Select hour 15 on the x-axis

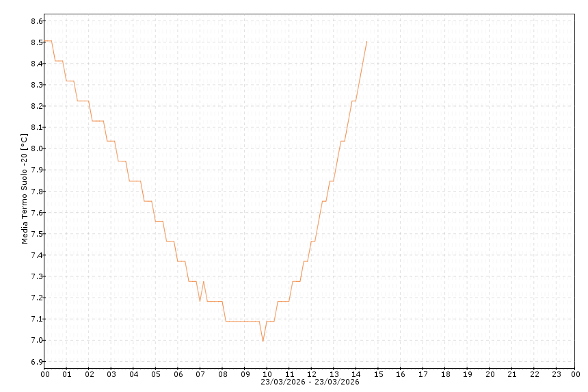click(x=378, y=374)
